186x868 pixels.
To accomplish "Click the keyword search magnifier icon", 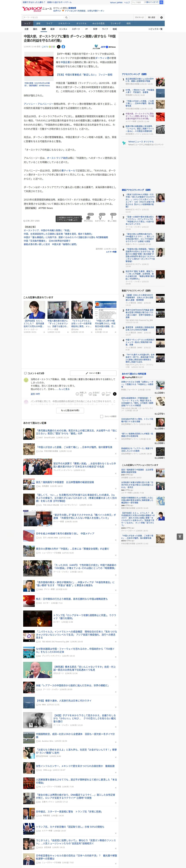I will pyautogui.click(x=66, y=18).
